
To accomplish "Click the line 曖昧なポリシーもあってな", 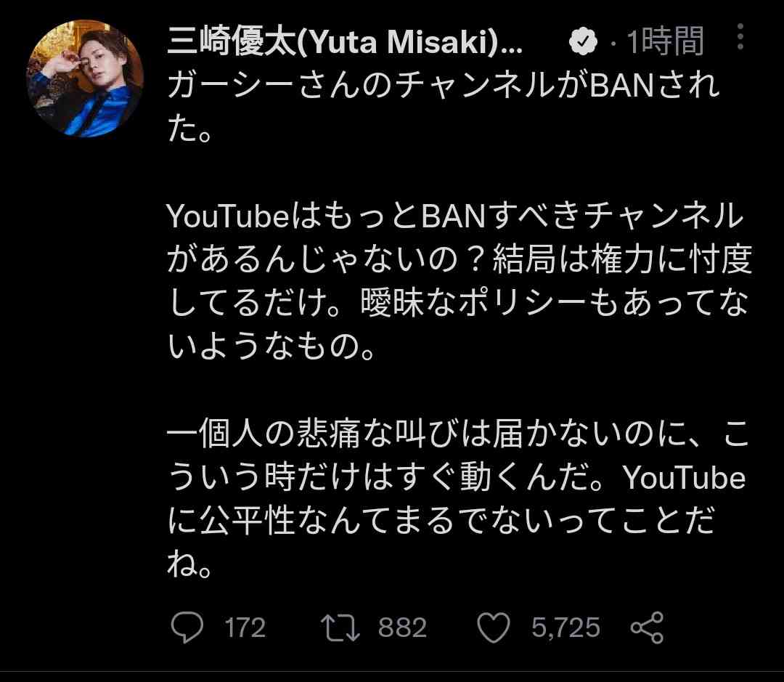I will click(x=459, y=303).
